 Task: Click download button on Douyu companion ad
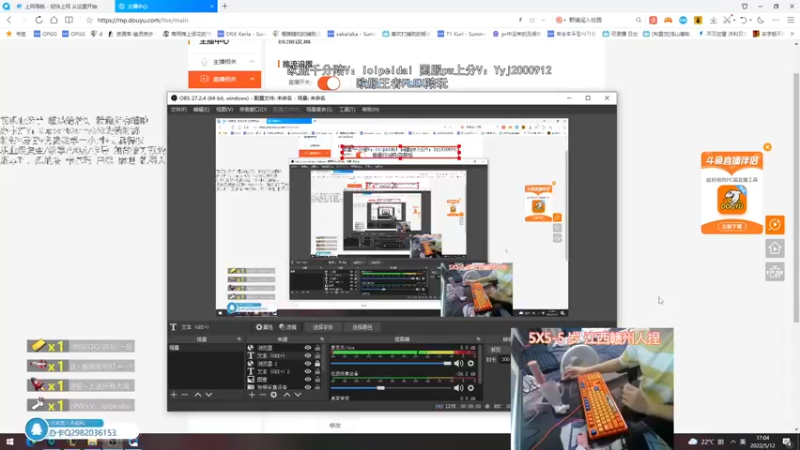tap(732, 226)
